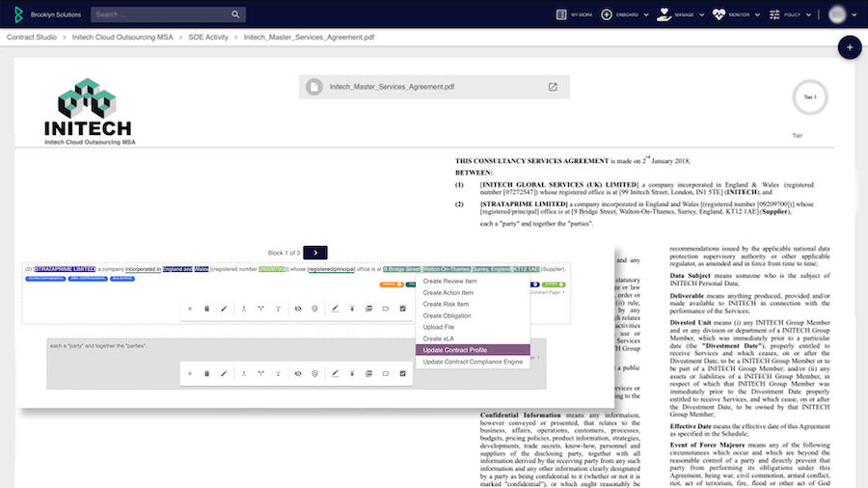The image size is (868, 488).
Task: Split icon in 'each a party' block toolbar
Action: tap(260, 373)
